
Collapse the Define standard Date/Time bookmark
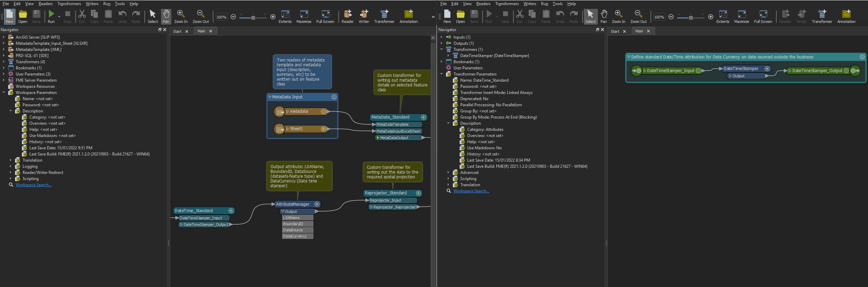pos(629,57)
